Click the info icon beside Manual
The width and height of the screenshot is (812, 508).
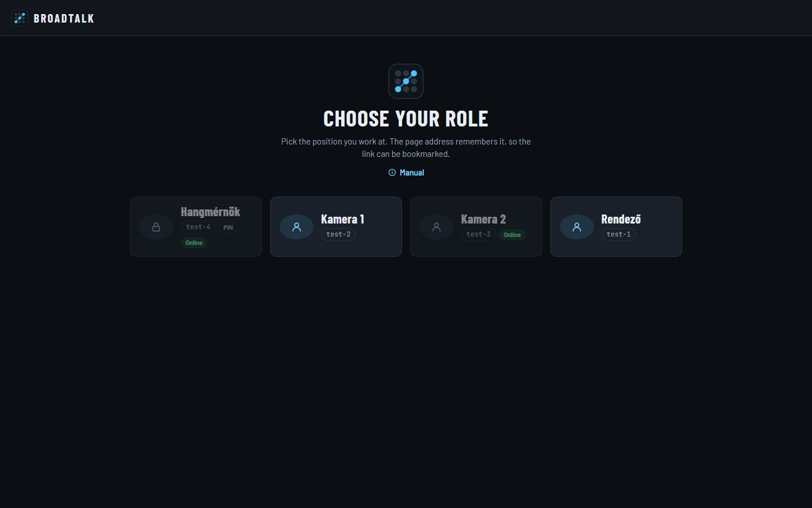point(392,173)
